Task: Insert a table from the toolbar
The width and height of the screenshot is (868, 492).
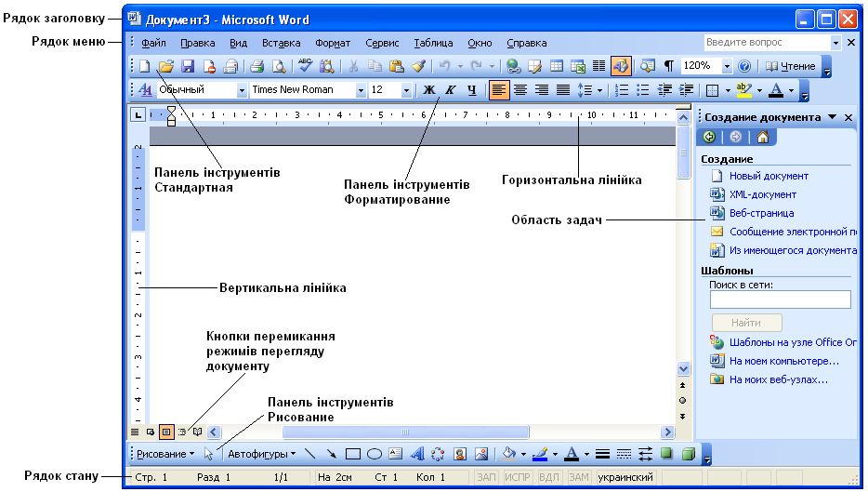Action: [557, 66]
